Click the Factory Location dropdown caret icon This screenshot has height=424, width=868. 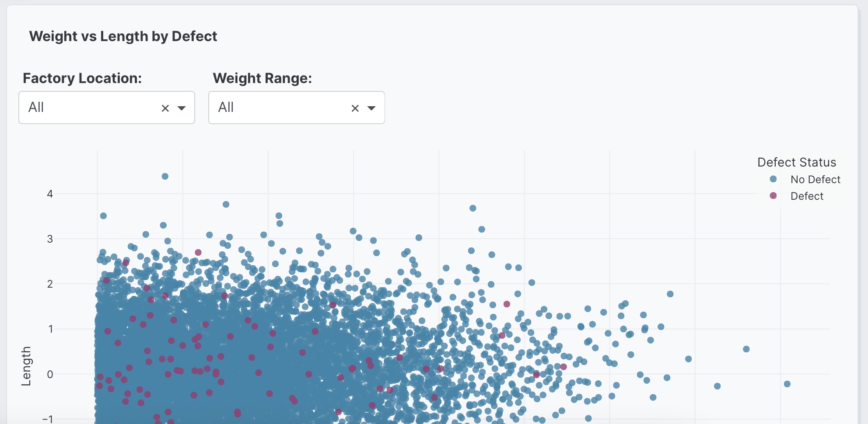coord(182,108)
